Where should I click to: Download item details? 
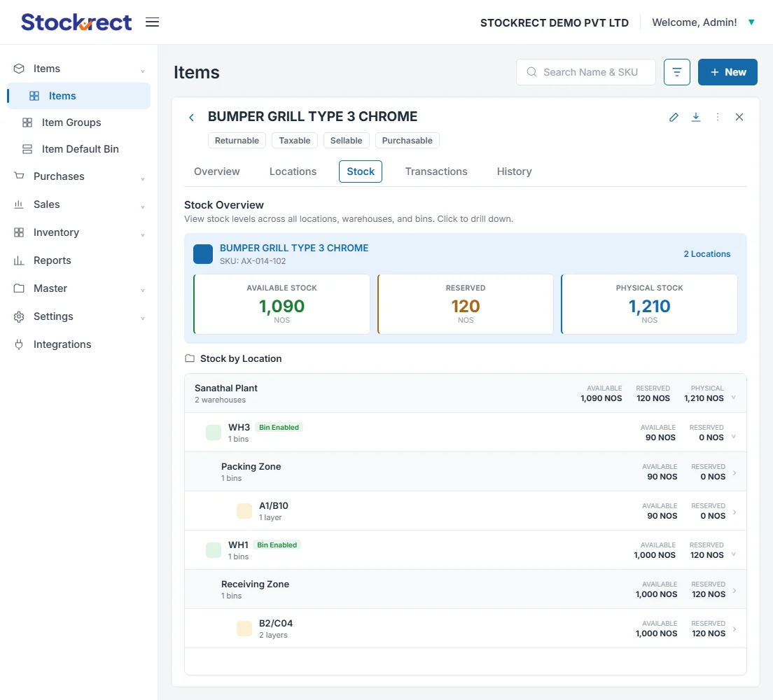(x=695, y=117)
